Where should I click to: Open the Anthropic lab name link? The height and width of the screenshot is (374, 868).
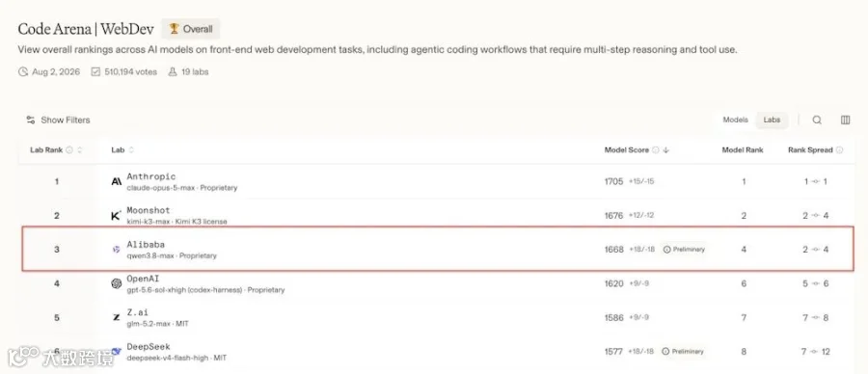(151, 176)
